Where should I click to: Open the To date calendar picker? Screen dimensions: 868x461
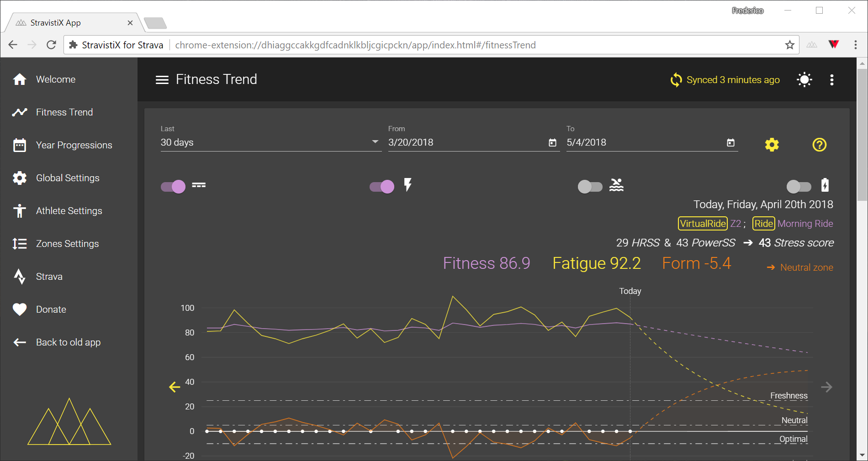tap(730, 143)
